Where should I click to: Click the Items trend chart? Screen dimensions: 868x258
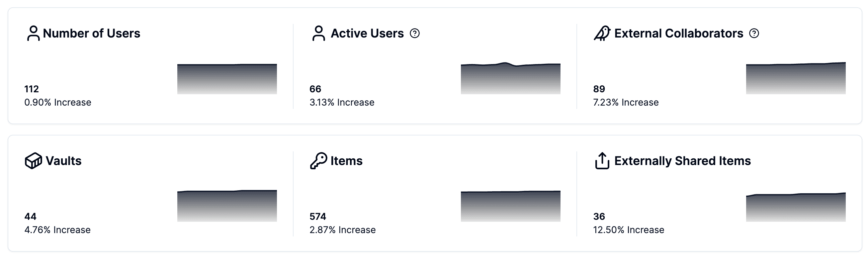(x=510, y=206)
